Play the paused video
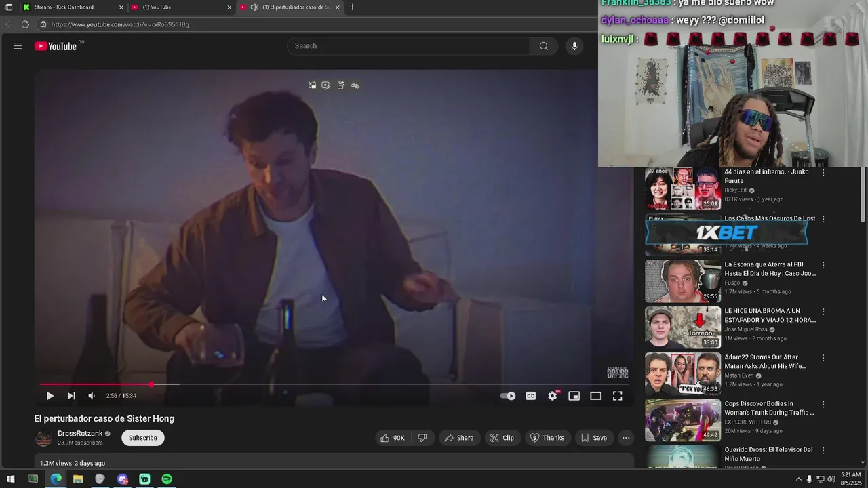Screen dimensions: 868x488 click(50, 396)
